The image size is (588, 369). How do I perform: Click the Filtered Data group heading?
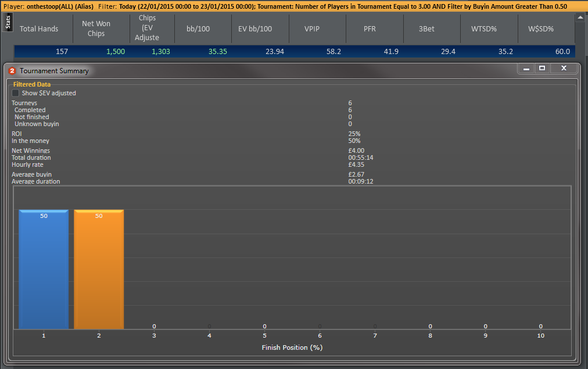pos(32,84)
